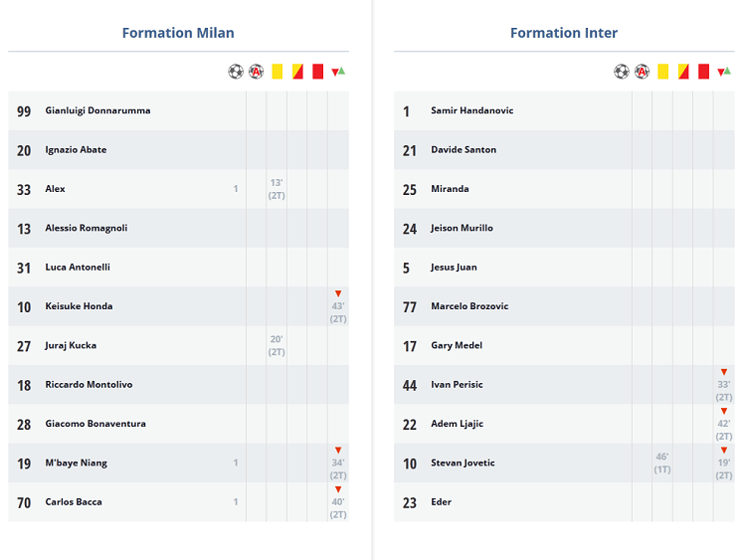Click Milan's substitution arrows icon
This screenshot has width=746, height=560.
338,72
